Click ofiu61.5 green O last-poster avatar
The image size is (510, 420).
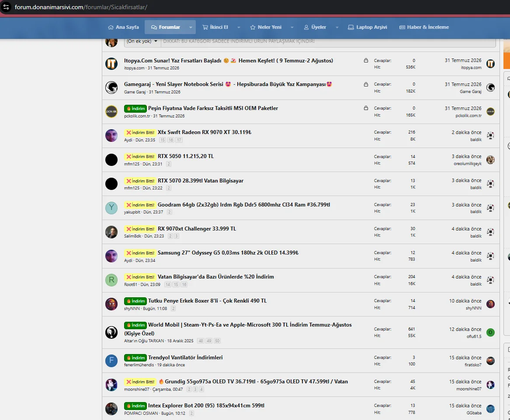tap(490, 332)
